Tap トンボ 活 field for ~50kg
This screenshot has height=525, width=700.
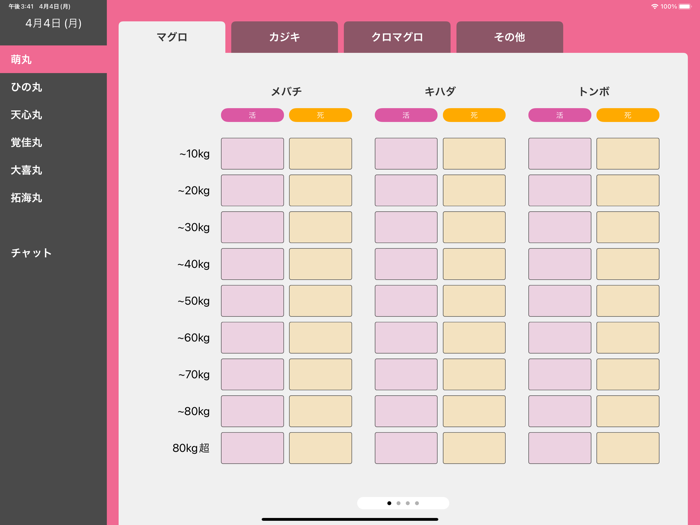tap(560, 301)
